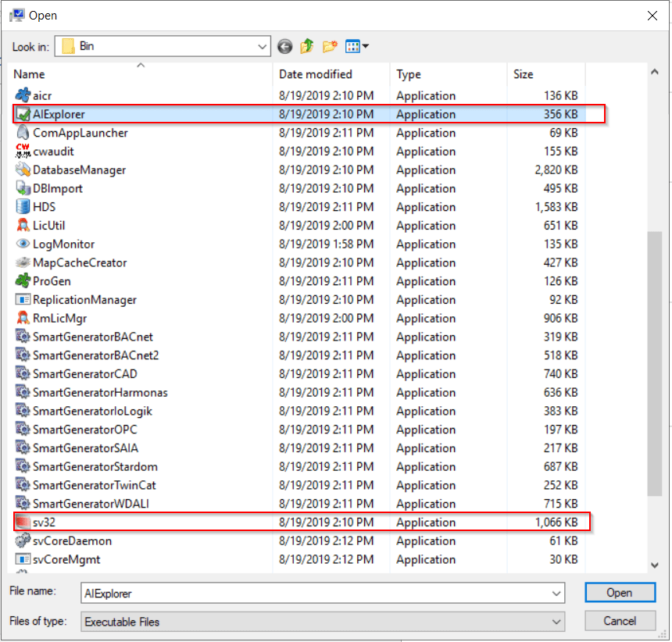Select the file named sv32
Screen dimensions: 672x642
click(x=44, y=522)
